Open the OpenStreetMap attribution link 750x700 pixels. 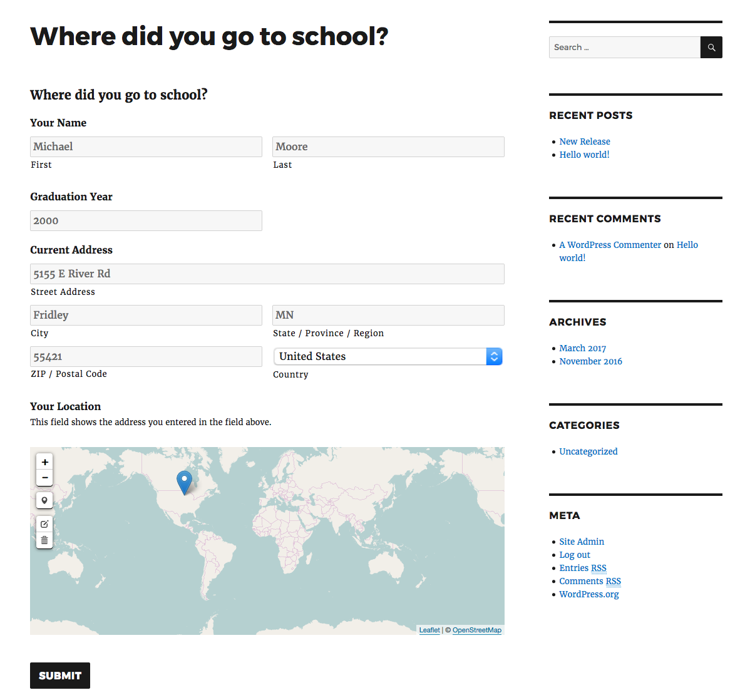click(x=477, y=630)
